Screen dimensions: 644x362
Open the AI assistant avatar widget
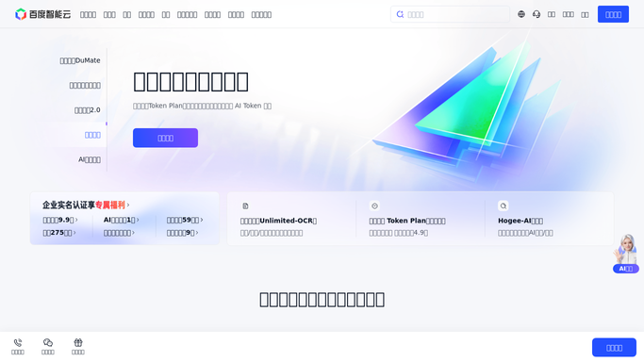625,254
